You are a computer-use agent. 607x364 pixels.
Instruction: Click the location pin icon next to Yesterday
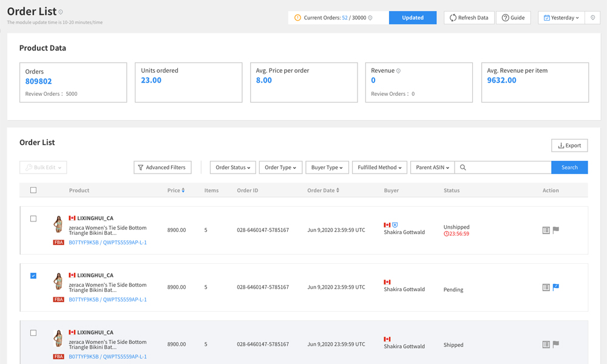point(593,18)
